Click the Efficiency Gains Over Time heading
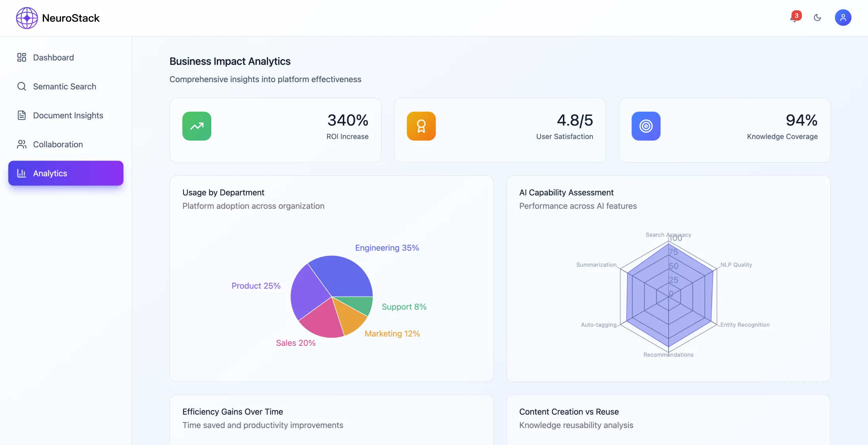 tap(233, 412)
